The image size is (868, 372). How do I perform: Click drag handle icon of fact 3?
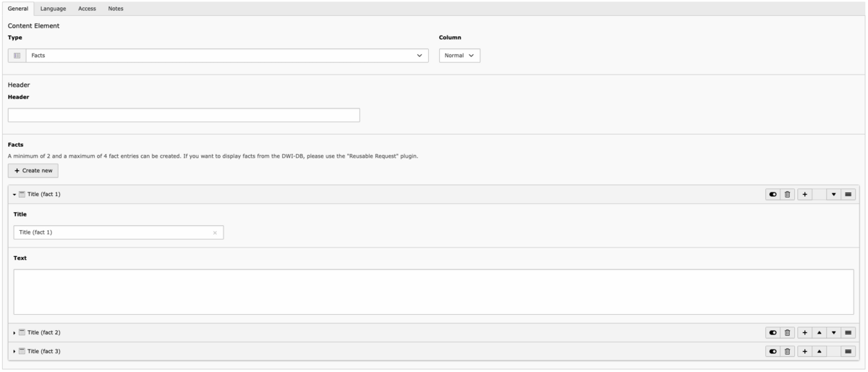pyautogui.click(x=848, y=351)
